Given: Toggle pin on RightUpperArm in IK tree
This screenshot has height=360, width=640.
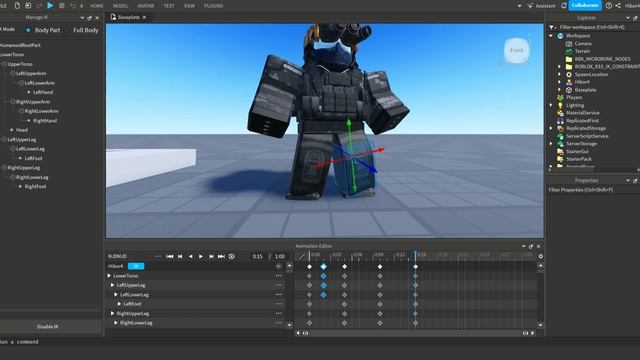Looking at the screenshot, I should pyautogui.click(x=13, y=102).
